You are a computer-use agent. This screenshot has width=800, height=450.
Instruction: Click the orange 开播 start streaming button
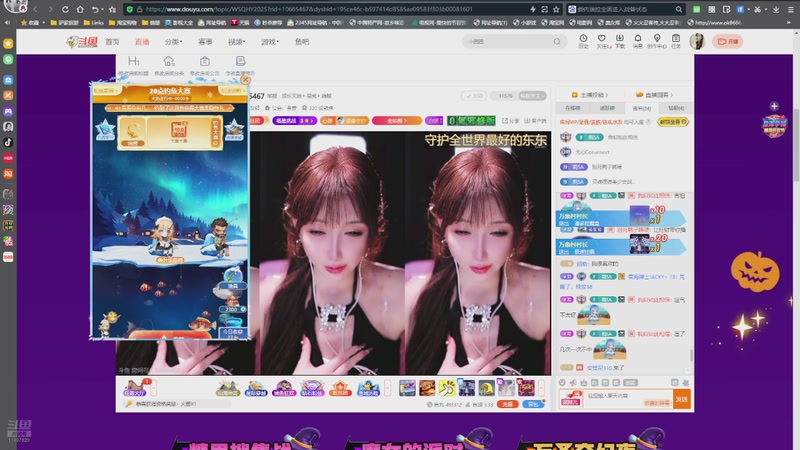click(x=728, y=41)
